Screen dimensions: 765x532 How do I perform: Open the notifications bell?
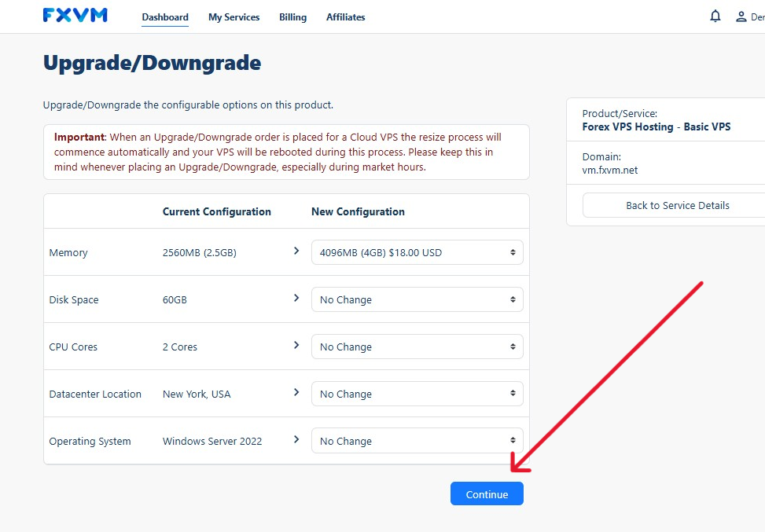tap(715, 17)
